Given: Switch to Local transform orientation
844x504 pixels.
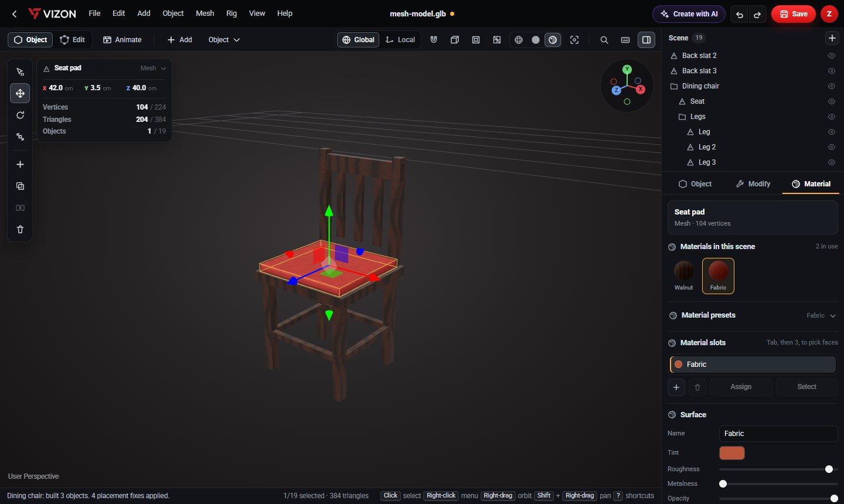Looking at the screenshot, I should click(x=400, y=40).
